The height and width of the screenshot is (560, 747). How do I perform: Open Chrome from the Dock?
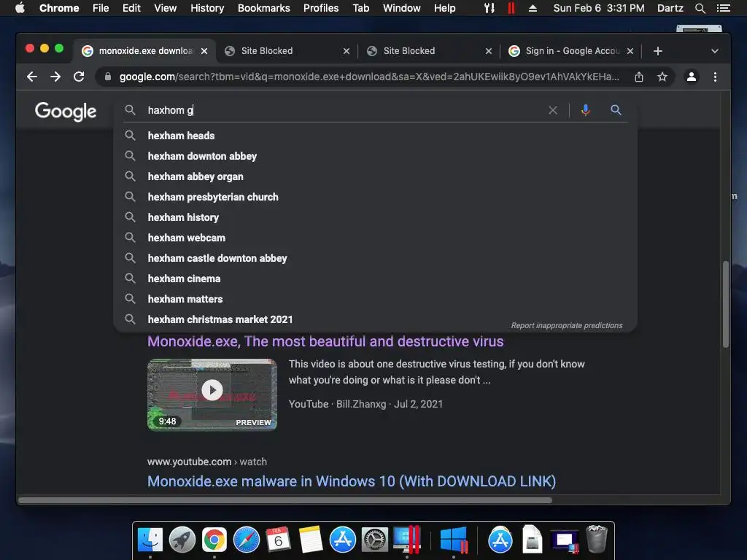214,540
